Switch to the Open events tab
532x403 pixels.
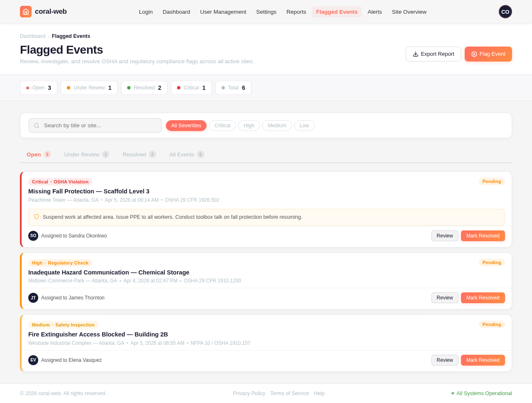[39, 154]
